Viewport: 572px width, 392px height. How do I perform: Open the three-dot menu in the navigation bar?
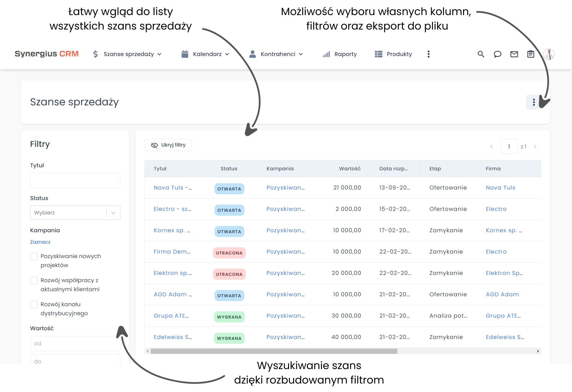pos(428,54)
